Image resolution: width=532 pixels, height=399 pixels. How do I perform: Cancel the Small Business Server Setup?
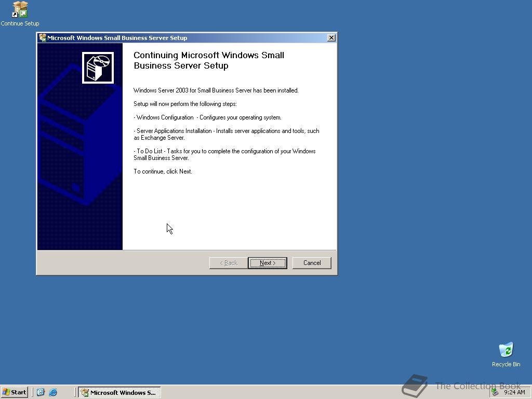pyautogui.click(x=312, y=263)
